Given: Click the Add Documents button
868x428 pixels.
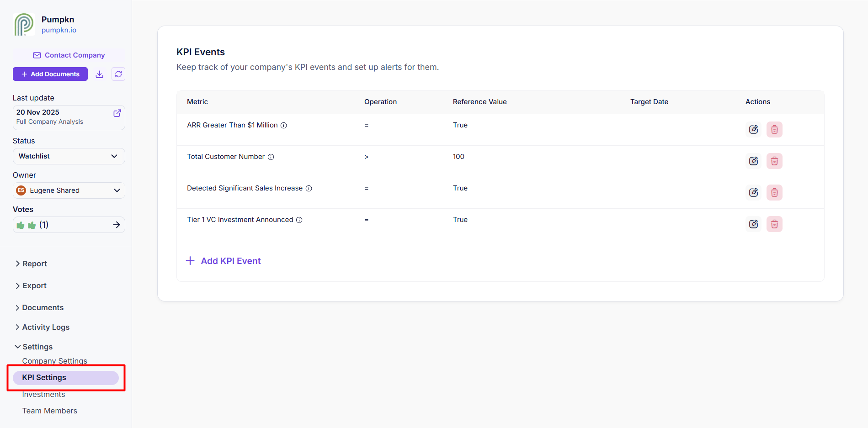Looking at the screenshot, I should click(x=50, y=74).
